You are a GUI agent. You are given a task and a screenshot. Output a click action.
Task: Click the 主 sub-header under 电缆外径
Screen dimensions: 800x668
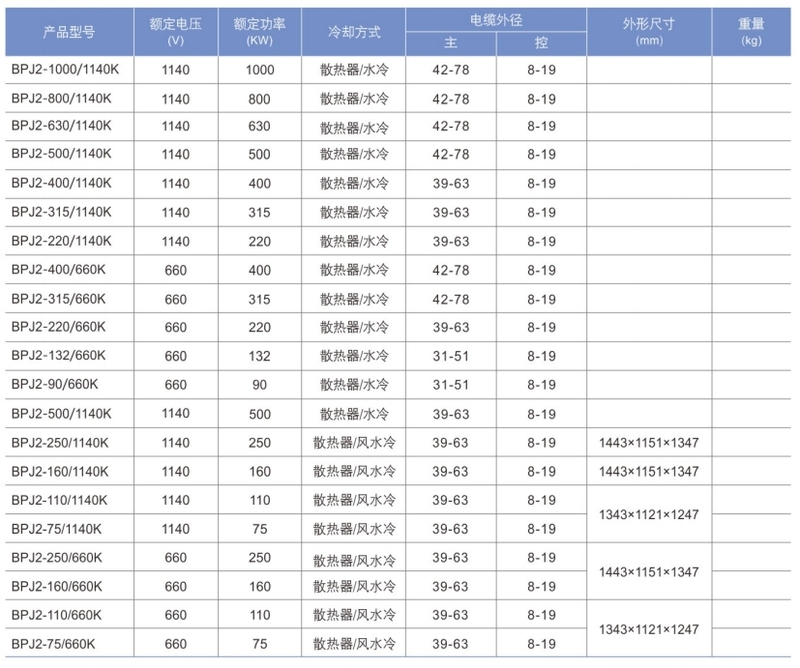pyautogui.click(x=451, y=43)
